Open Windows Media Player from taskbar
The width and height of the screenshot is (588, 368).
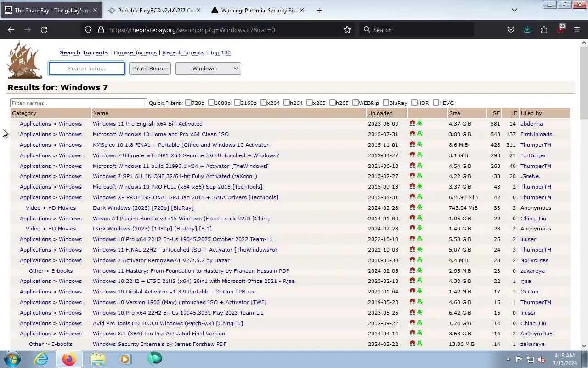tap(125, 359)
